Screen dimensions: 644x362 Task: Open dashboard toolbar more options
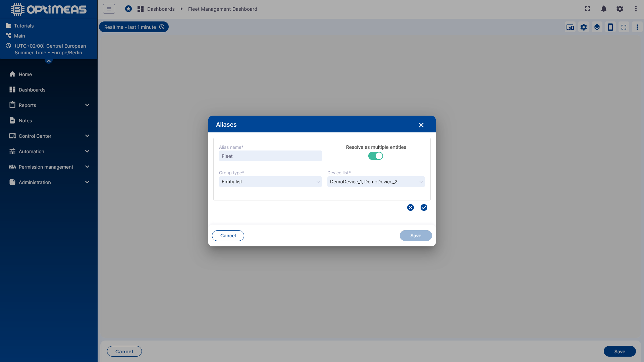[637, 27]
